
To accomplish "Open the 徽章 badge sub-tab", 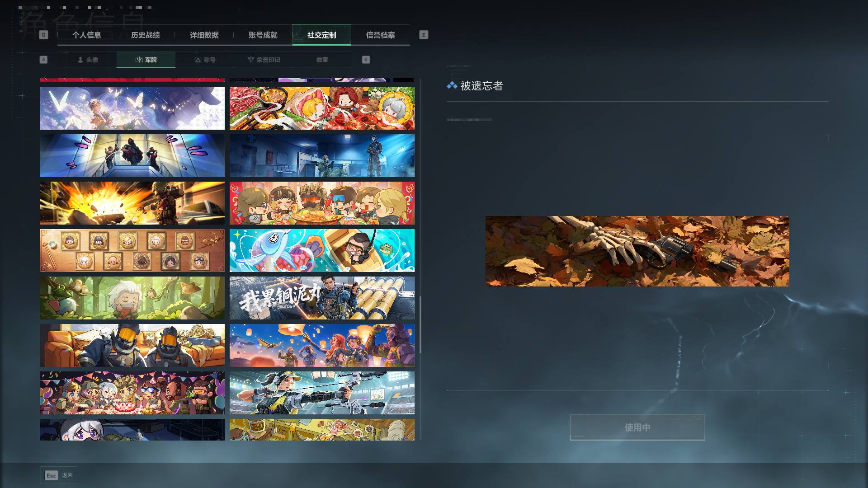I will pos(322,60).
